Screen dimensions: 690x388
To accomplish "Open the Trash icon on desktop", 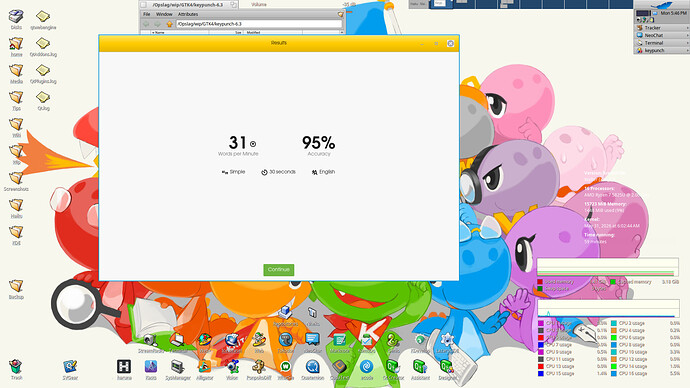I will [x=16, y=366].
